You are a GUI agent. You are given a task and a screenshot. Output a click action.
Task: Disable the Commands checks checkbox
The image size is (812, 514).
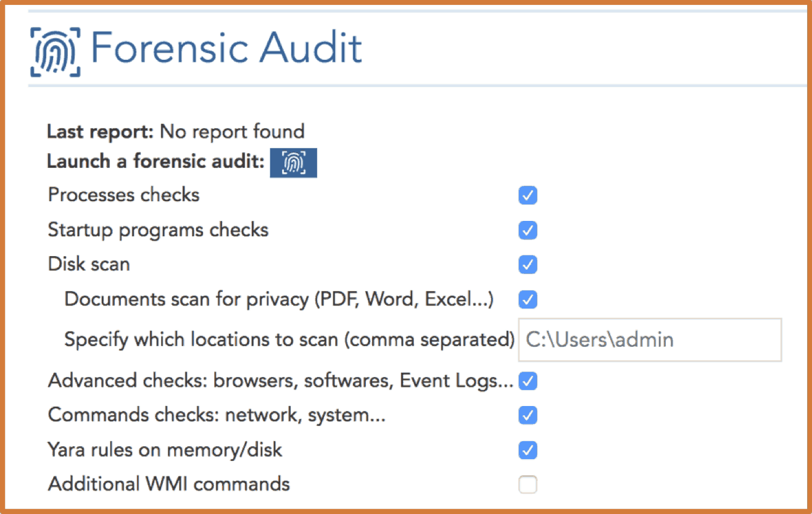pyautogui.click(x=528, y=415)
